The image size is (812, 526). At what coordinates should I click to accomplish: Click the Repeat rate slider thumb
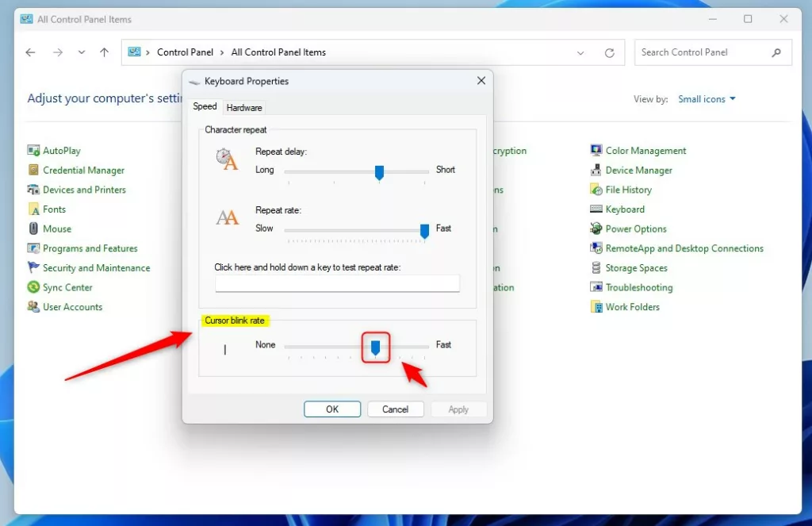[x=424, y=231]
